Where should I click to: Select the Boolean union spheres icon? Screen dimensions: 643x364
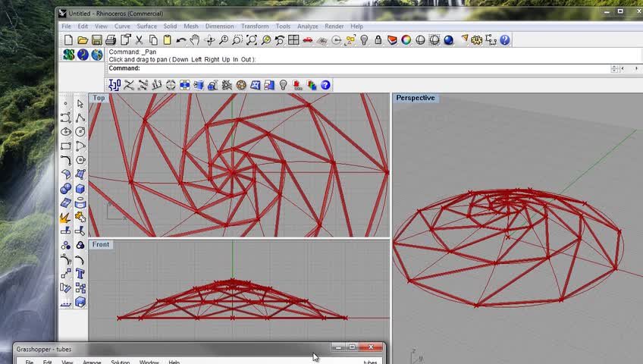[66, 189]
